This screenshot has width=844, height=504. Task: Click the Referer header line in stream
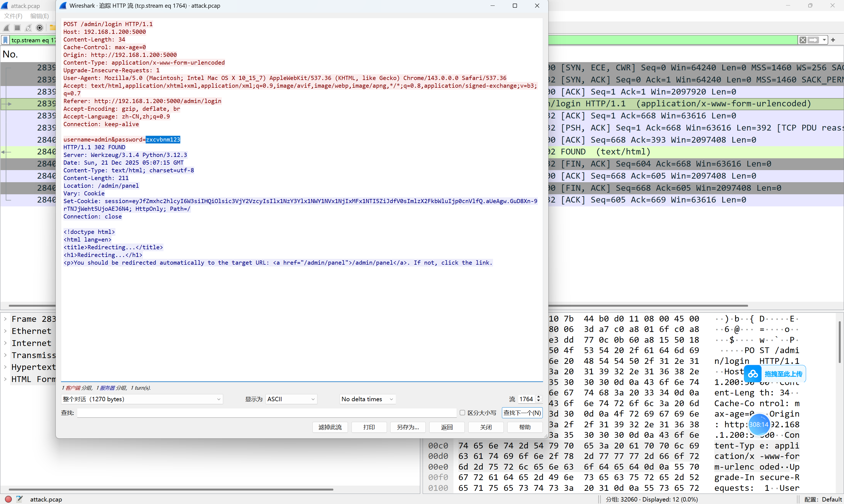tap(142, 101)
